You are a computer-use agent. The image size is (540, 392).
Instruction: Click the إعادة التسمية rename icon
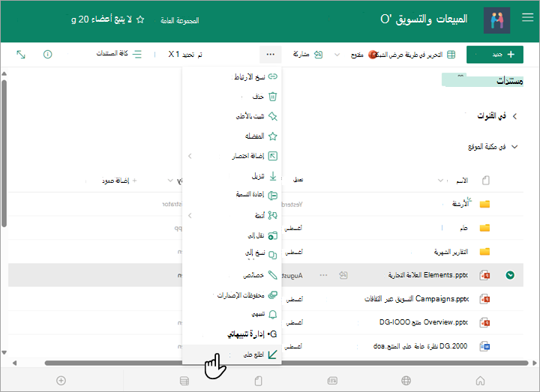pyautogui.click(x=272, y=196)
